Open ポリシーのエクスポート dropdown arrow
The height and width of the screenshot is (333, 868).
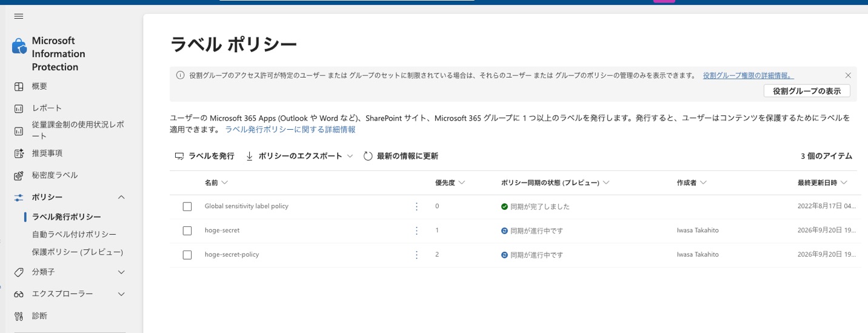coord(350,156)
